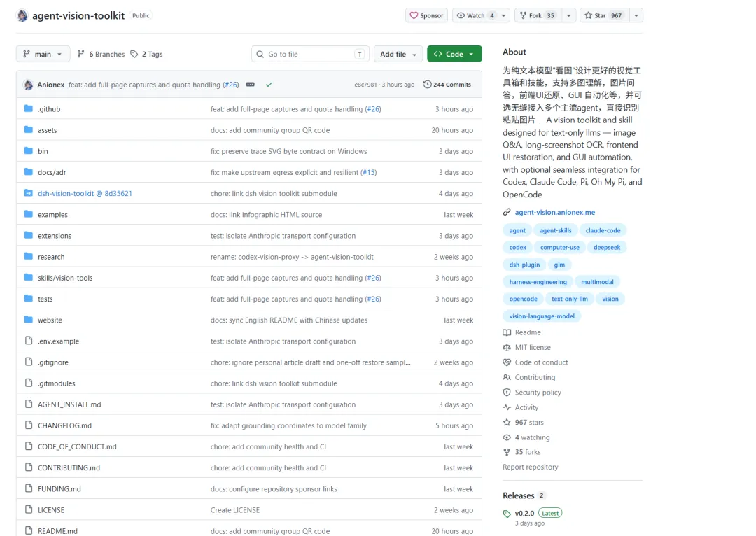
Task: Click the examples folder icon
Action: tap(29, 215)
